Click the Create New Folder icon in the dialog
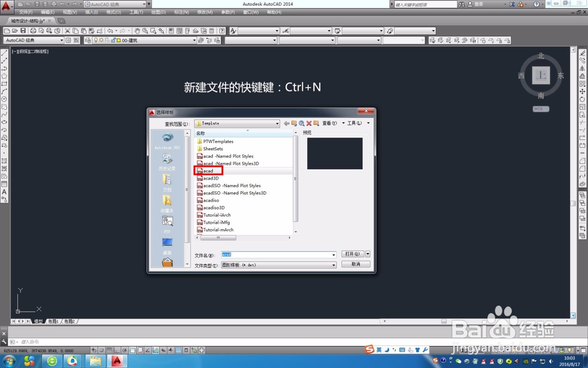 [316, 123]
